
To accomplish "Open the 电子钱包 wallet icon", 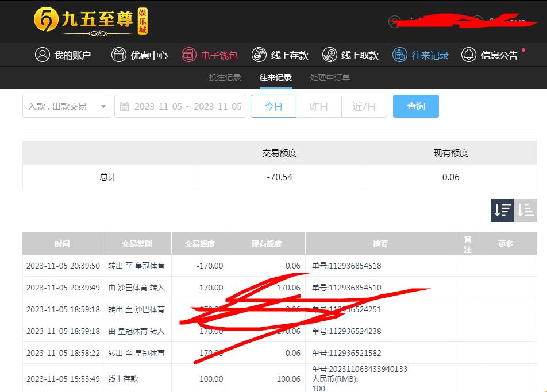I will point(188,55).
